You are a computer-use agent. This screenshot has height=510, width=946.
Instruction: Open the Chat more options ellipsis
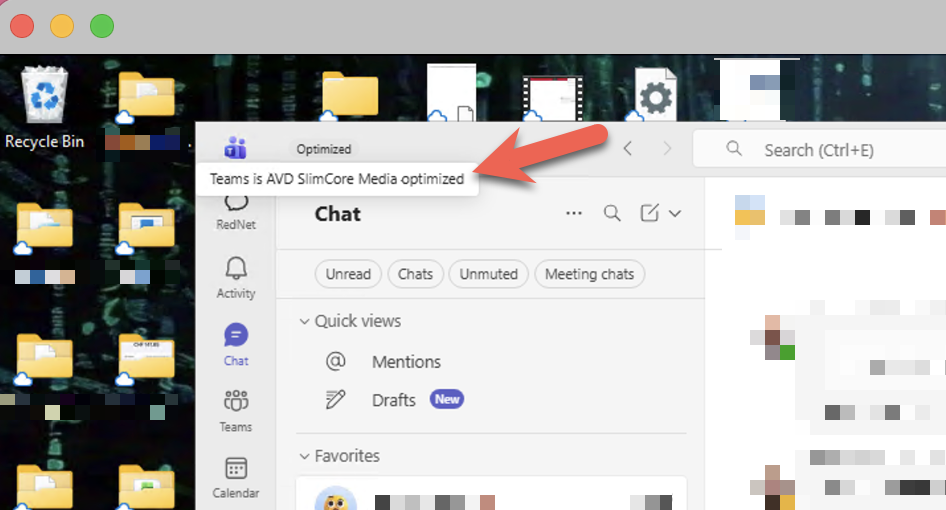[x=574, y=213]
